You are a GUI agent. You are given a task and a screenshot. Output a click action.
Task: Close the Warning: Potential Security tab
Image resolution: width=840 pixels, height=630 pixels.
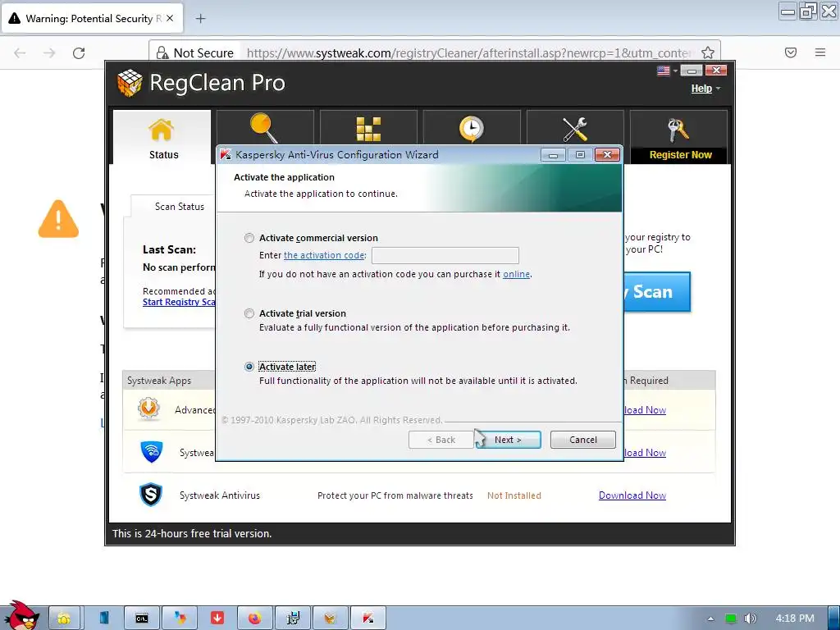170,18
